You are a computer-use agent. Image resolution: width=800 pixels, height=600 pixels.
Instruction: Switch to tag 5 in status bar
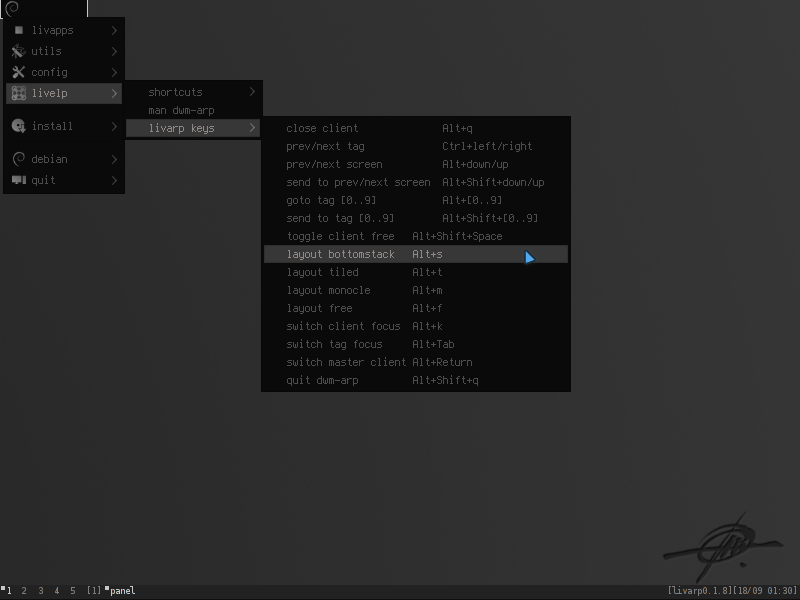pos(73,591)
